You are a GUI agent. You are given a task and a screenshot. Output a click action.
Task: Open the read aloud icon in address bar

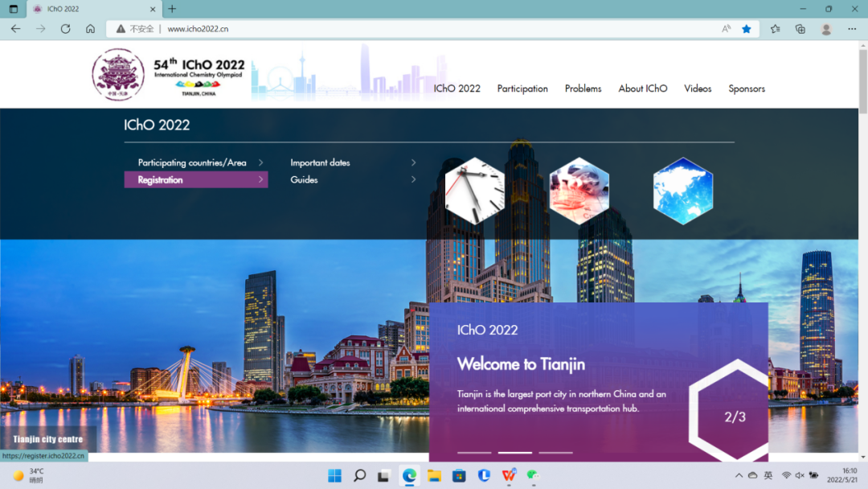click(x=726, y=29)
